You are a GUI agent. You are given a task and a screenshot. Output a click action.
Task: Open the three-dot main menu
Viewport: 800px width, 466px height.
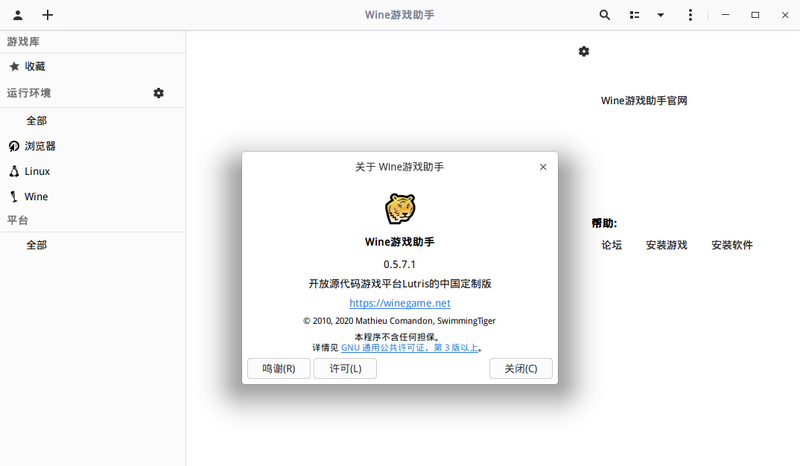tap(691, 15)
